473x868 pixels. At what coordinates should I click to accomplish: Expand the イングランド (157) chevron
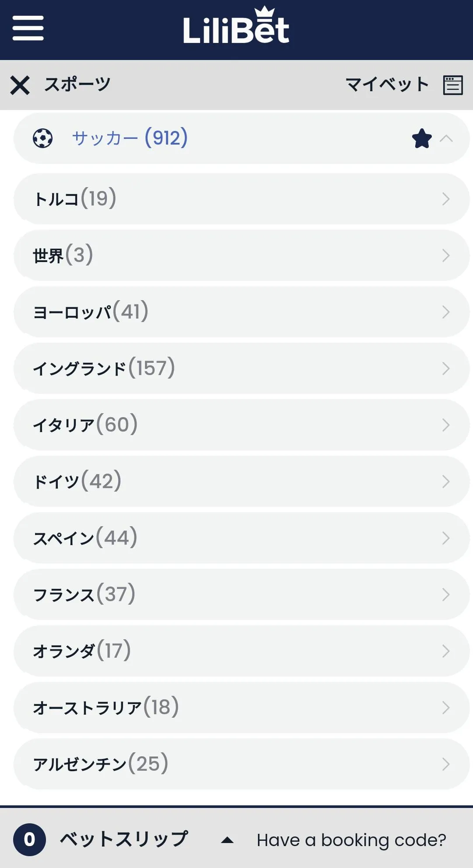click(x=446, y=368)
